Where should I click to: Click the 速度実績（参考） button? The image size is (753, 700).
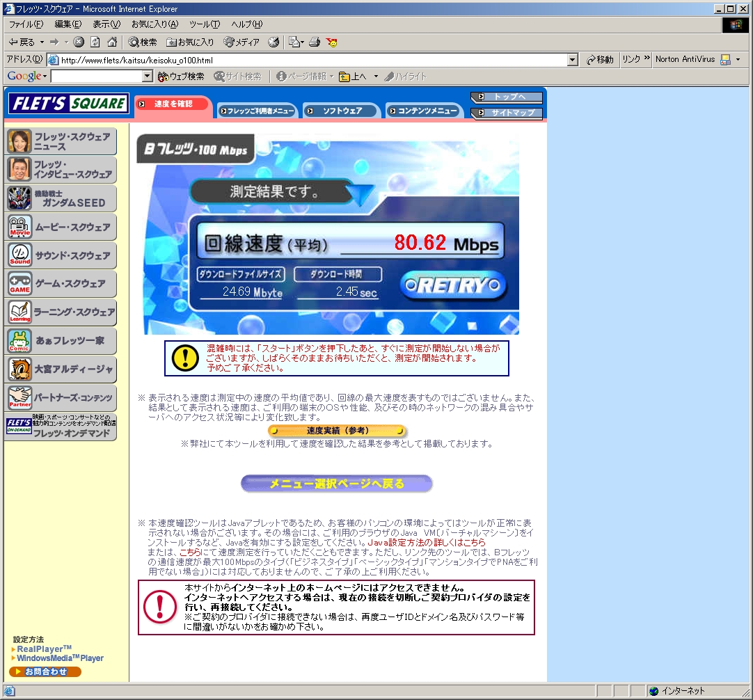click(337, 431)
